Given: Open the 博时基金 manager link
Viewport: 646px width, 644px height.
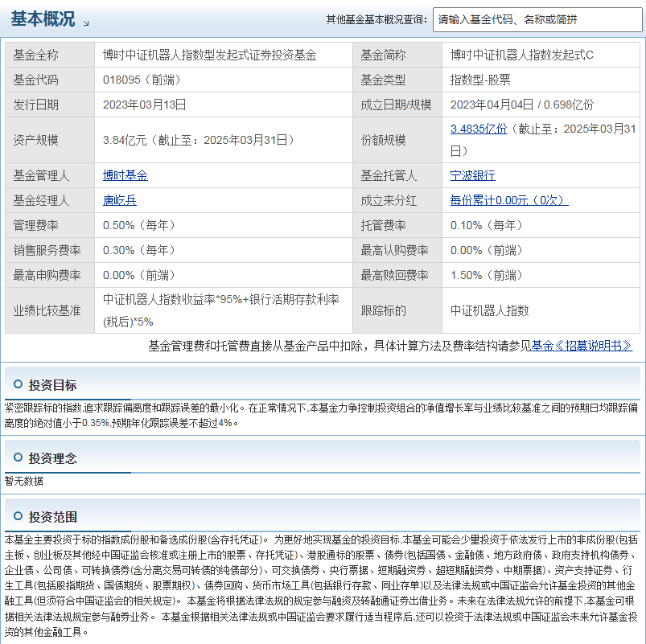Looking at the screenshot, I should 125,175.
